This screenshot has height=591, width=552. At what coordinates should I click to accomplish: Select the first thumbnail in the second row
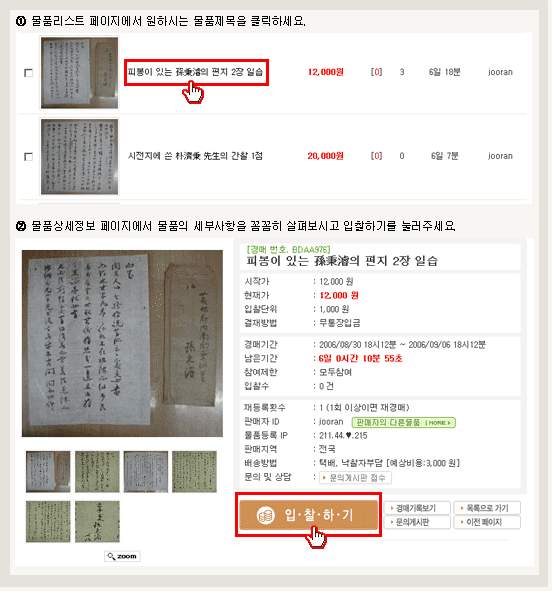click(48, 522)
